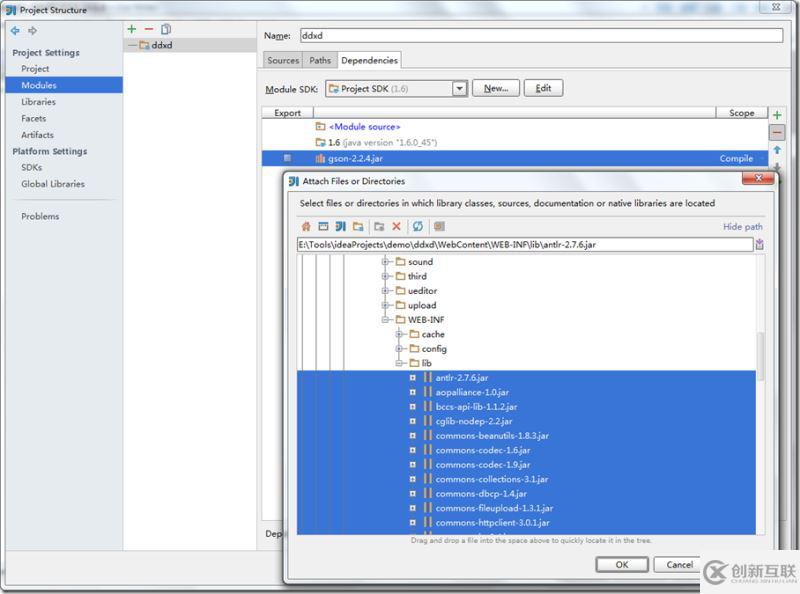Click the jar icon of antlr-2.7.6.jar
This screenshot has height=594, width=800.
click(428, 378)
